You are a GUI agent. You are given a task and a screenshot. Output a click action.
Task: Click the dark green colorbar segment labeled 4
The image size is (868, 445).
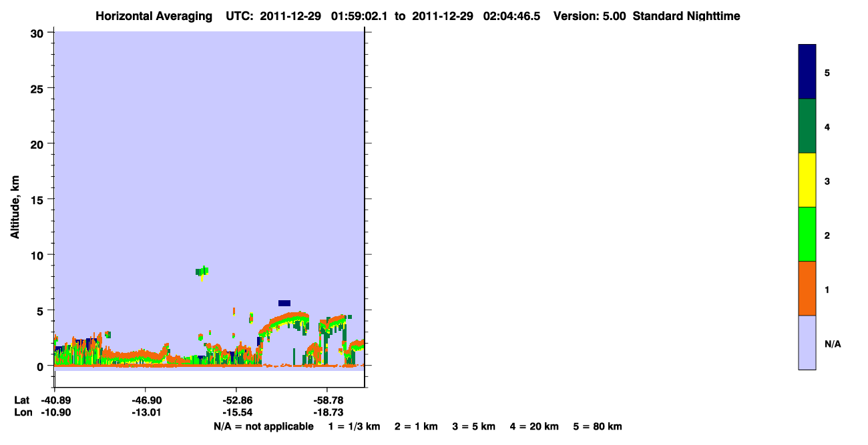807,126
